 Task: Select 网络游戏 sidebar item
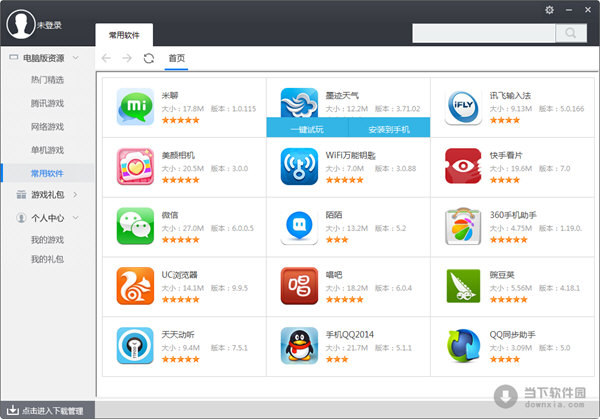pyautogui.click(x=47, y=127)
